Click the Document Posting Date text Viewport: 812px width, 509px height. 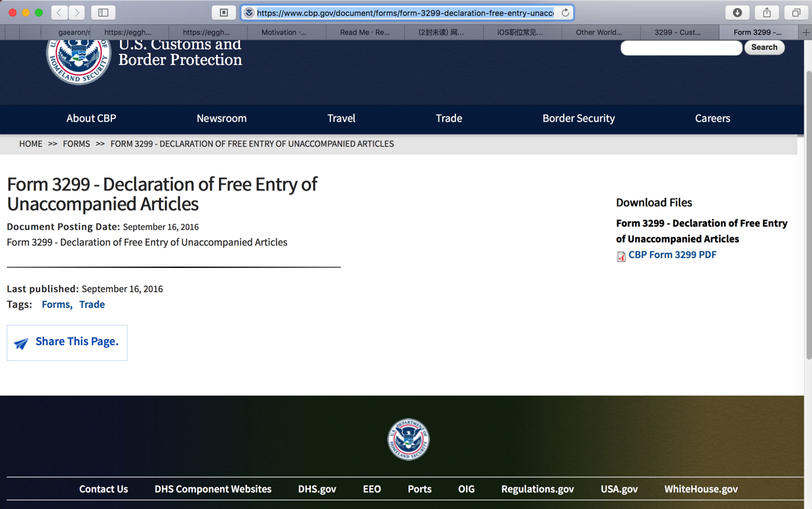tap(103, 227)
